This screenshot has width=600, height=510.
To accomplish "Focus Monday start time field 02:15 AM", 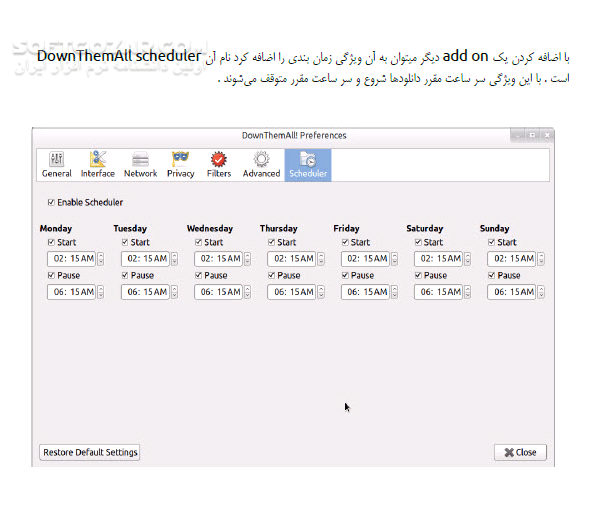I will point(72,259).
